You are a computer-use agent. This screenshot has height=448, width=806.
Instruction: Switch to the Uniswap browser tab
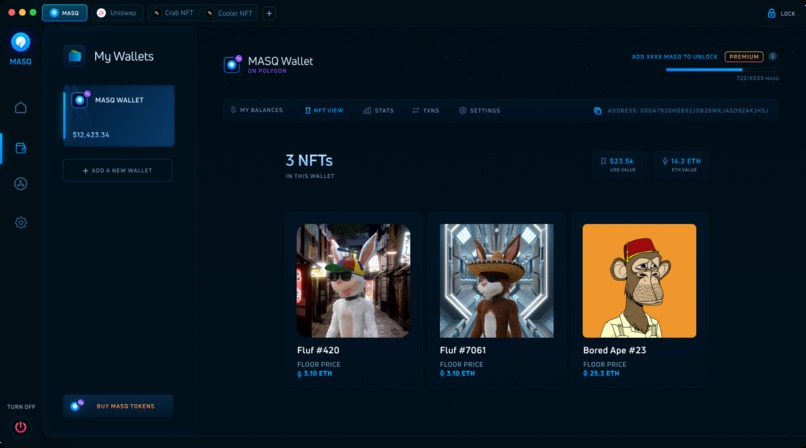(x=118, y=13)
